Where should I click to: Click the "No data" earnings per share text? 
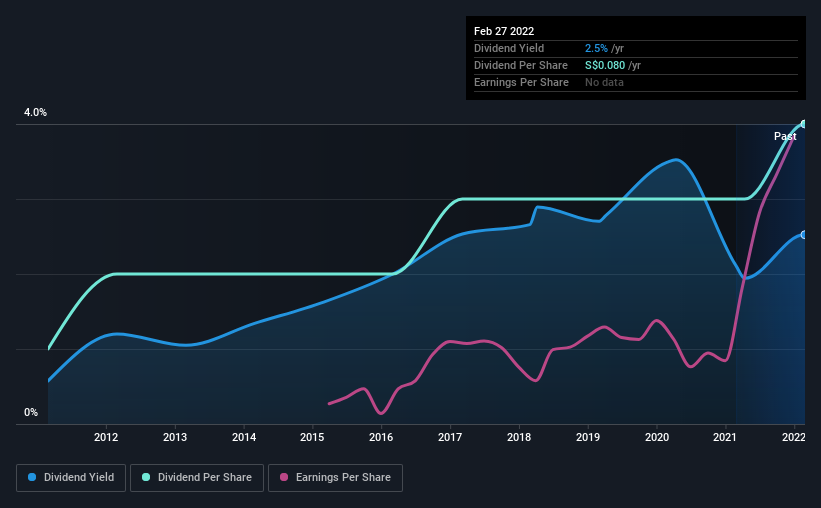click(x=604, y=82)
